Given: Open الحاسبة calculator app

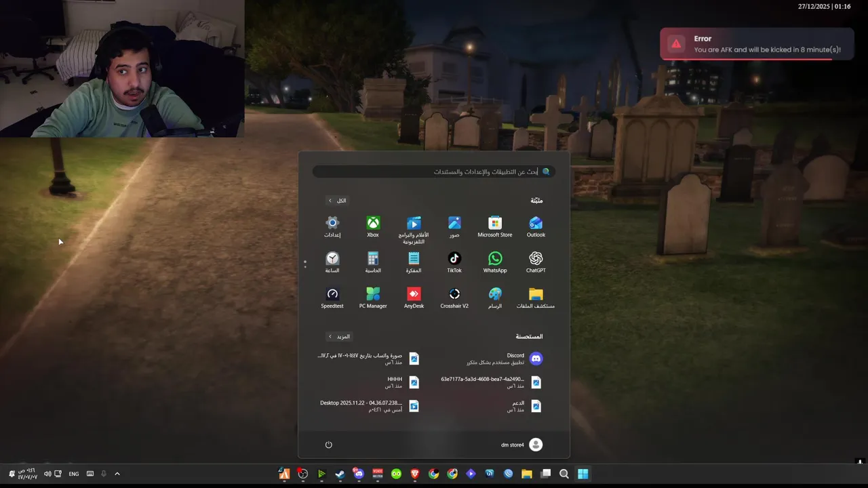Looking at the screenshot, I should pyautogui.click(x=373, y=262).
